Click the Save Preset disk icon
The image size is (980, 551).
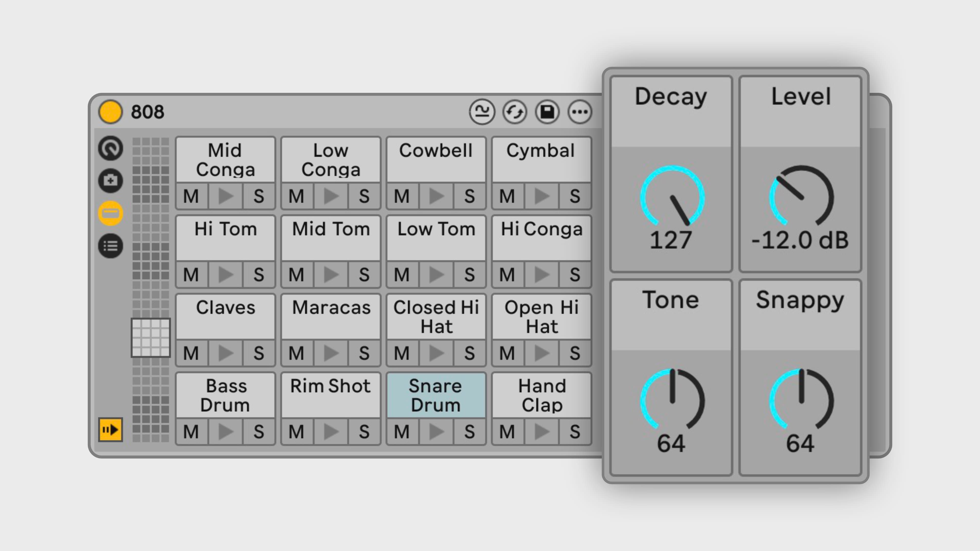(547, 112)
